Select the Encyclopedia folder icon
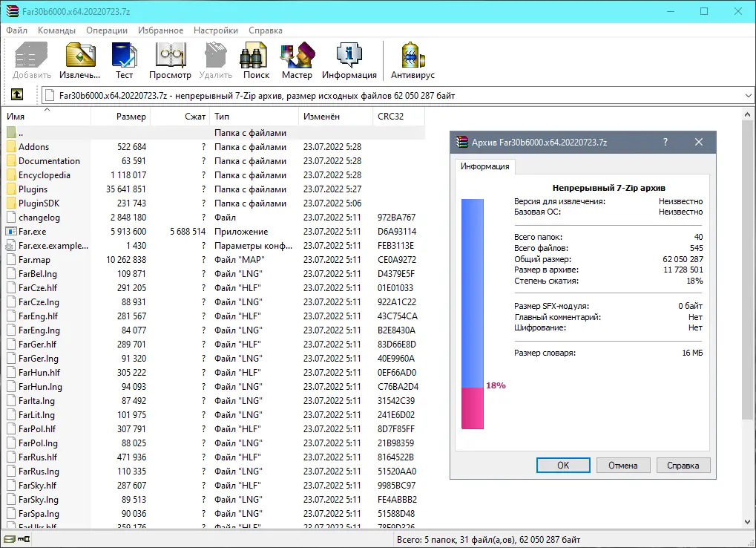756x548 pixels. pos(12,175)
